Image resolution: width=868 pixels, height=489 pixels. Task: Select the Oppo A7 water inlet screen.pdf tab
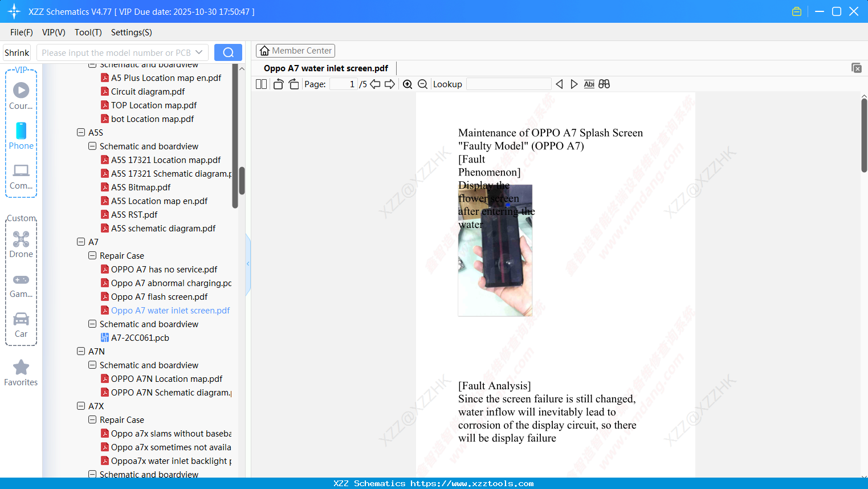click(x=326, y=68)
